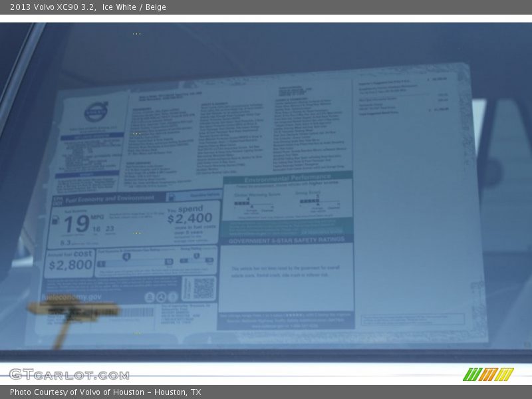Click the "Government 5-Star Safety Ratings" heading
The width and height of the screenshot is (532, 399).
tap(287, 240)
